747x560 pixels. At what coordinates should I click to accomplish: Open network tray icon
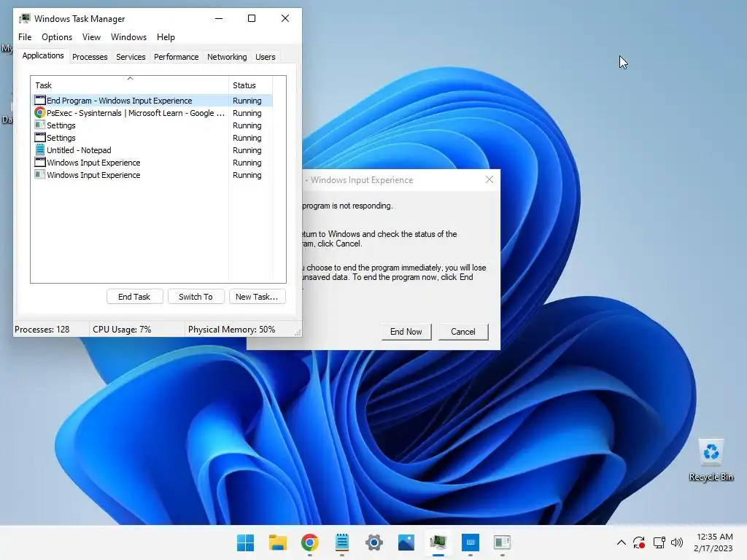tap(659, 542)
